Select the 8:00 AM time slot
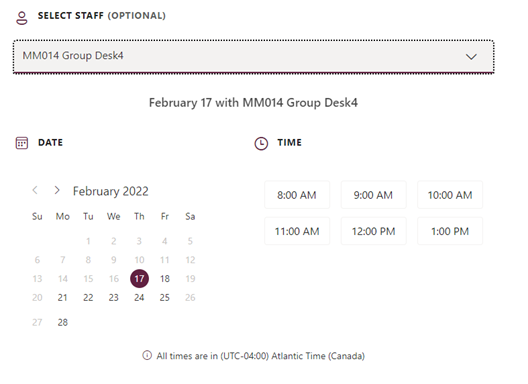Screen dimensions: 528x384 click(x=297, y=195)
